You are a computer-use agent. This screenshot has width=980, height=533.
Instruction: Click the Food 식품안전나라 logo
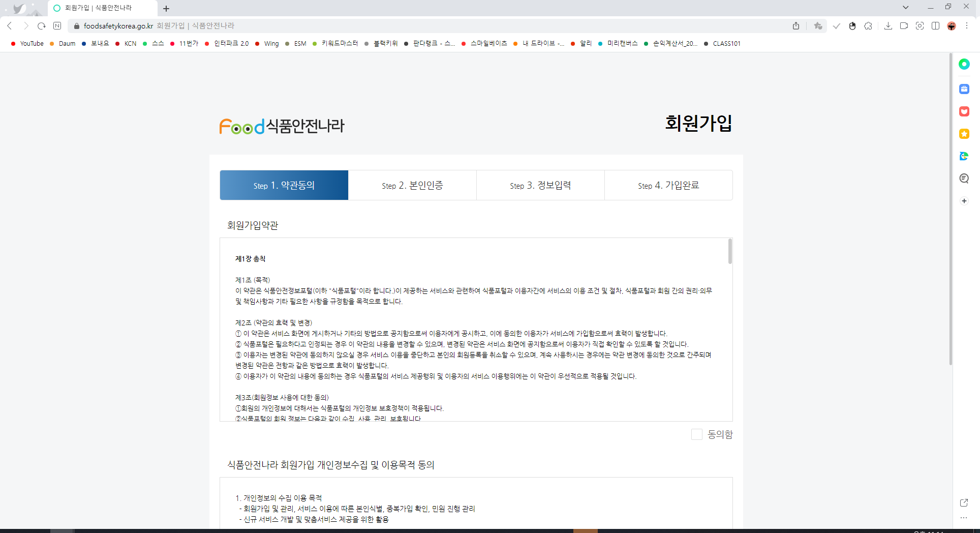tap(282, 126)
